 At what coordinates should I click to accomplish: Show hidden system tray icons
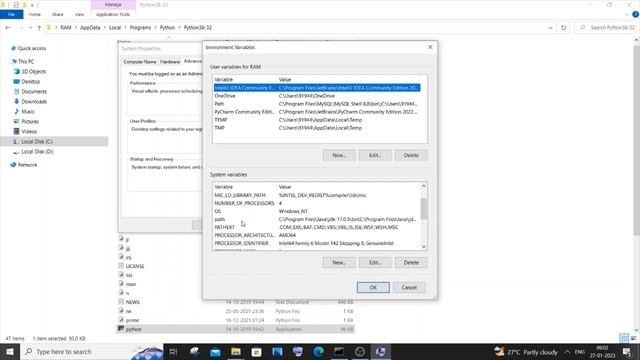click(567, 351)
